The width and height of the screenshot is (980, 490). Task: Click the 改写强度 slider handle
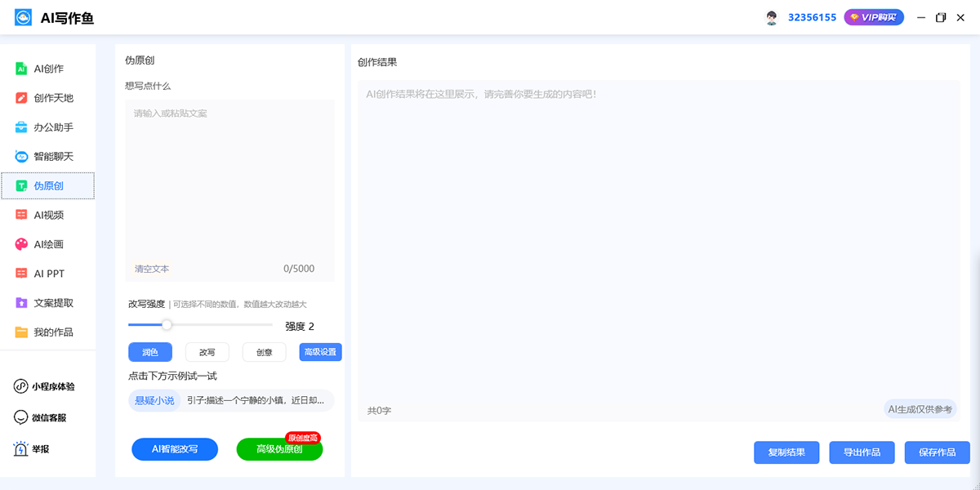click(x=167, y=325)
